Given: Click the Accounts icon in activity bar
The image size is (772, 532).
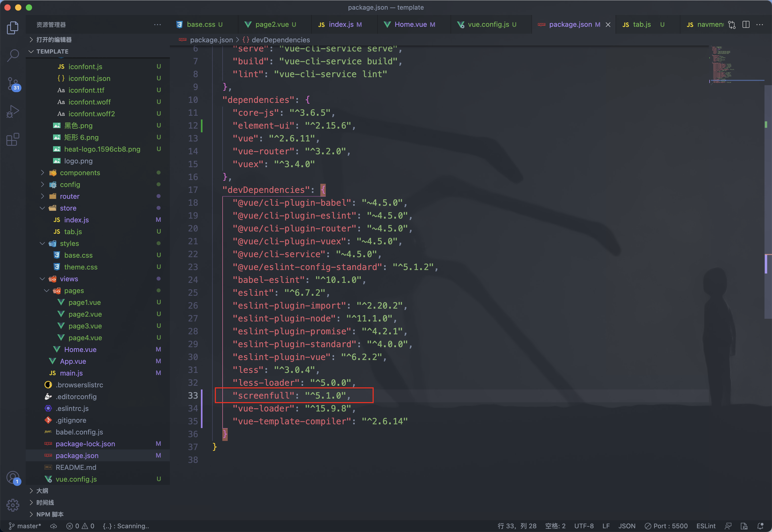Looking at the screenshot, I should [x=13, y=477].
